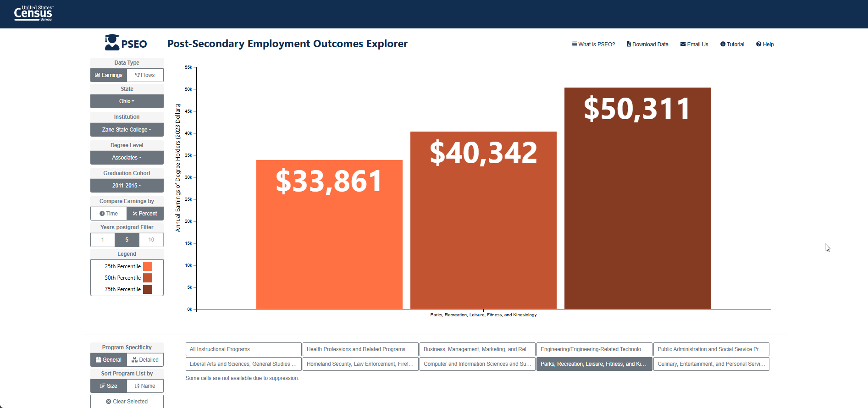Click the 75th Percentile legend color swatch

click(x=148, y=289)
